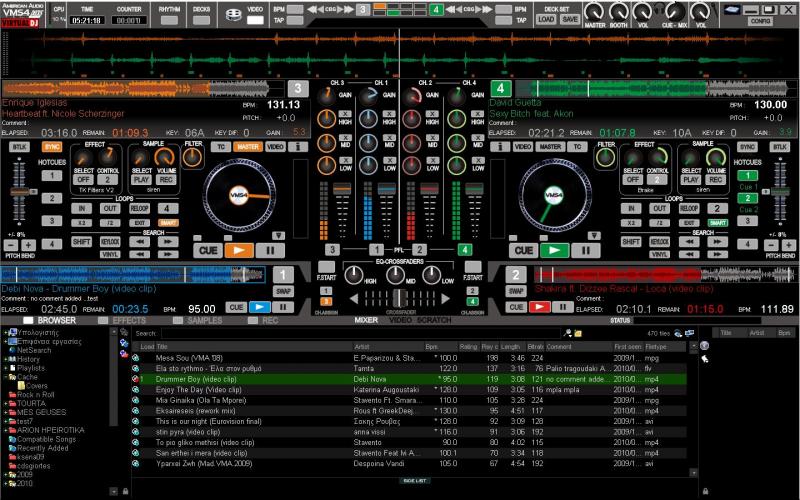Click the folder icon right of the search field
The width and height of the screenshot is (800, 500).
pyautogui.click(x=578, y=333)
